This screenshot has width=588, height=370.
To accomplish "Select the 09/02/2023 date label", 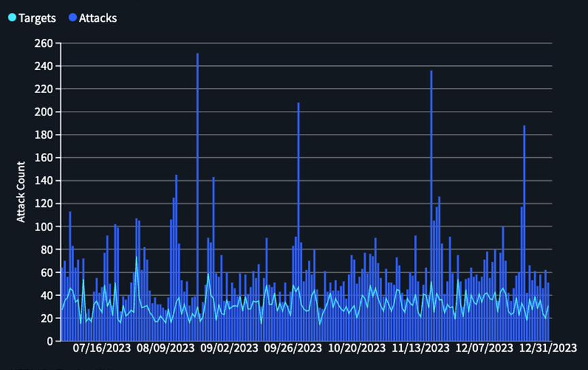I will [228, 350].
